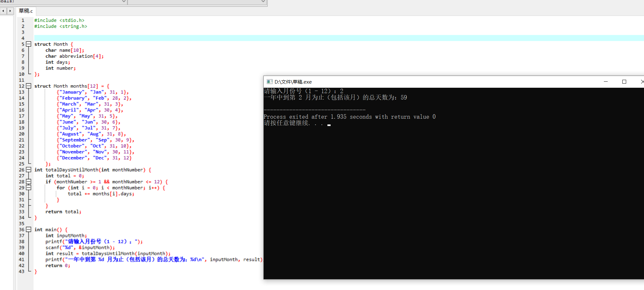Click the Process exited message in console

point(350,117)
